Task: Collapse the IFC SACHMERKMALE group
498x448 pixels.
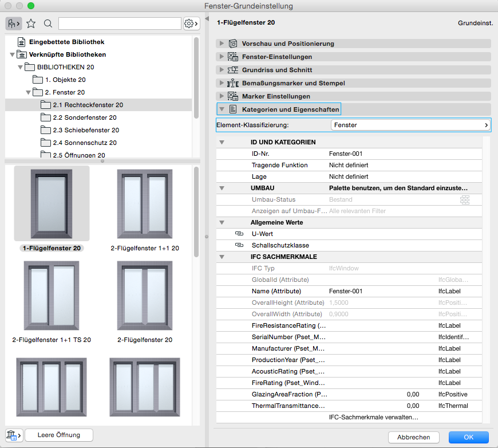Action: pyautogui.click(x=222, y=257)
